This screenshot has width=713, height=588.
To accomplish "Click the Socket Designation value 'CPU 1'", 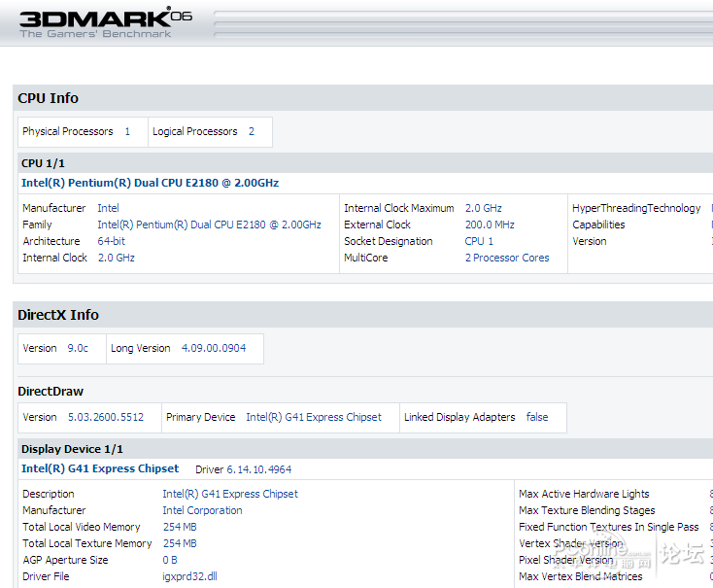I will 479,241.
